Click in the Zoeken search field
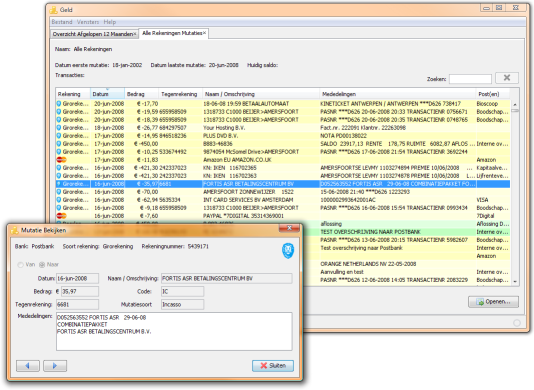 (470, 79)
